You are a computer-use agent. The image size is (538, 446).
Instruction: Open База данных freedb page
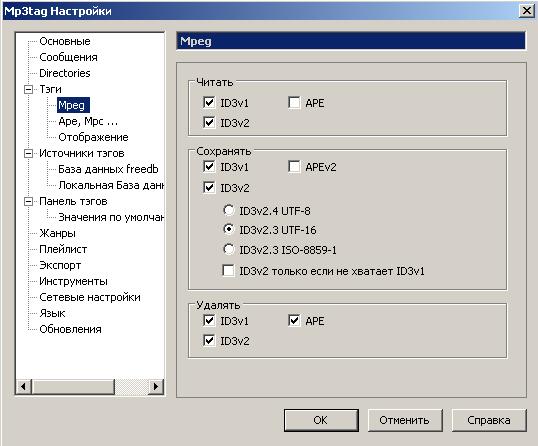tap(108, 169)
